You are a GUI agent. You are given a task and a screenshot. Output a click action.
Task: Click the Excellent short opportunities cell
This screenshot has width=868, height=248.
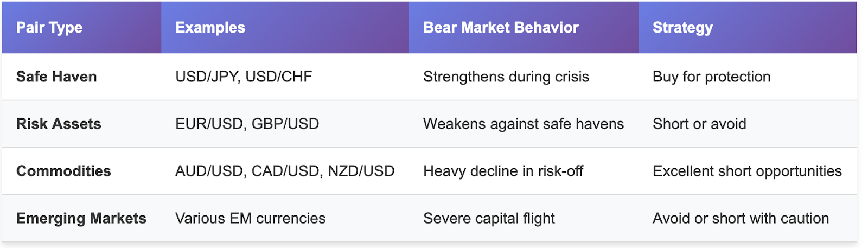(x=748, y=171)
